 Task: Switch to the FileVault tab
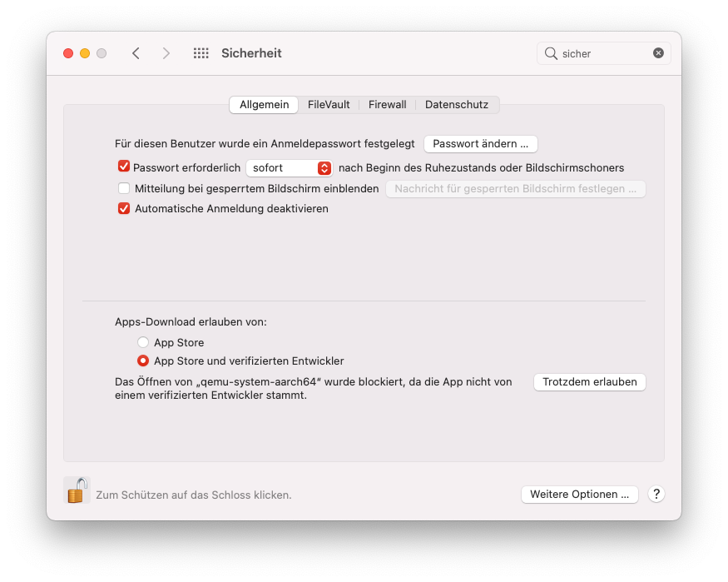329,104
